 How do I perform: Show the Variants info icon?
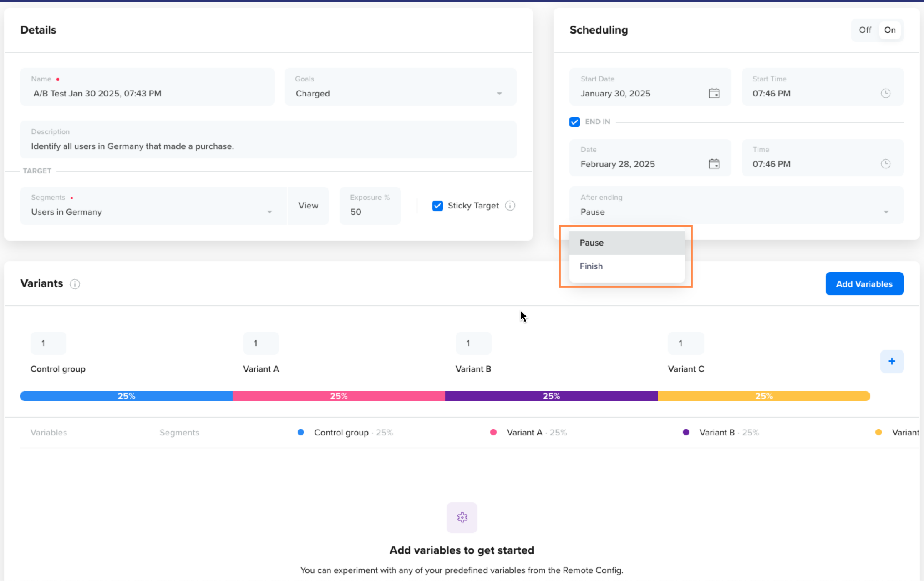(x=75, y=284)
